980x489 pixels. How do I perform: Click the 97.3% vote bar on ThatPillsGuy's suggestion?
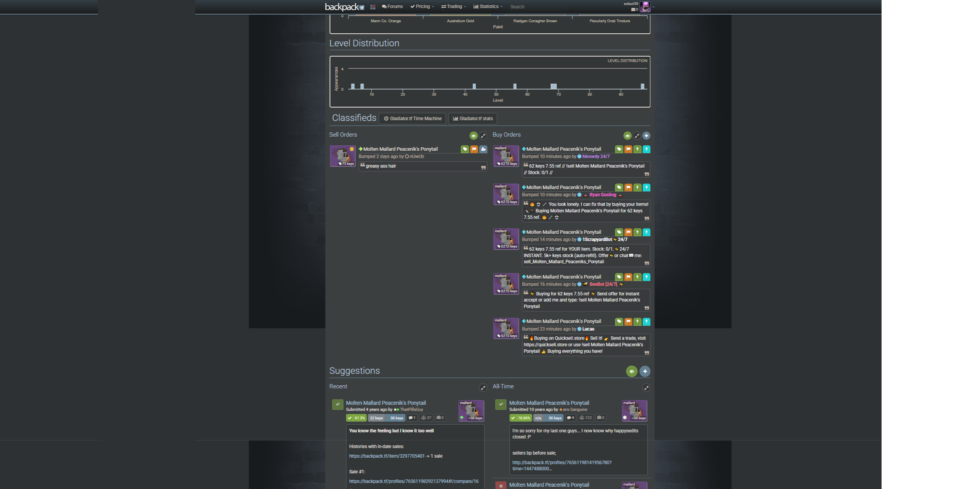click(x=356, y=418)
